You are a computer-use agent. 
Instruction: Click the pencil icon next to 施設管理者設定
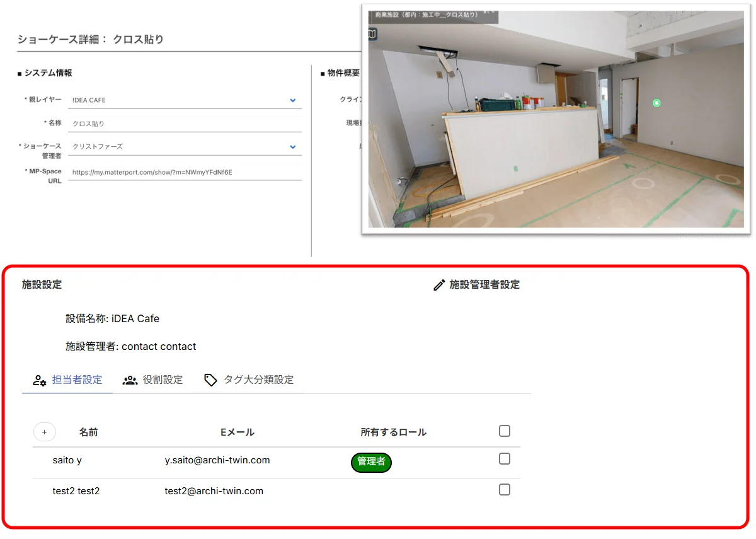click(x=439, y=284)
